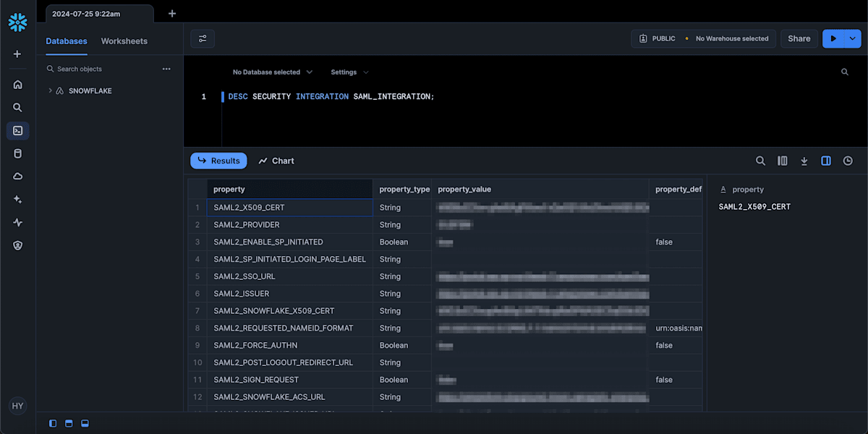Select the SAML2_SNOWFLAKE_X509_CERT cell
This screenshot has height=434, width=868.
pyautogui.click(x=290, y=311)
